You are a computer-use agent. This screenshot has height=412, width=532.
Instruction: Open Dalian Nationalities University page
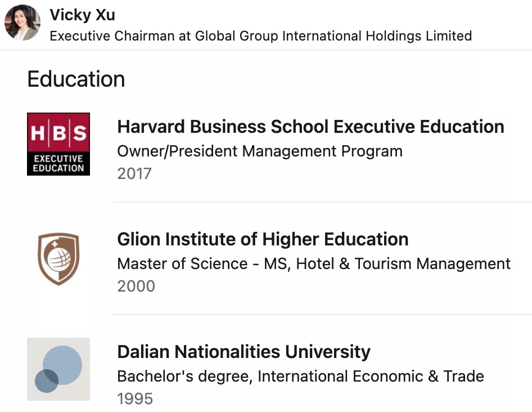pos(244,352)
